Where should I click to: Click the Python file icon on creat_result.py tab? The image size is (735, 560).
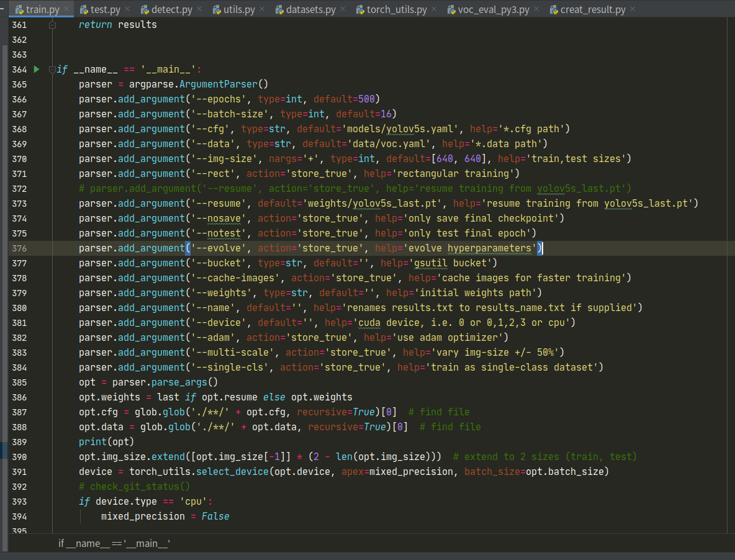pyautogui.click(x=554, y=9)
